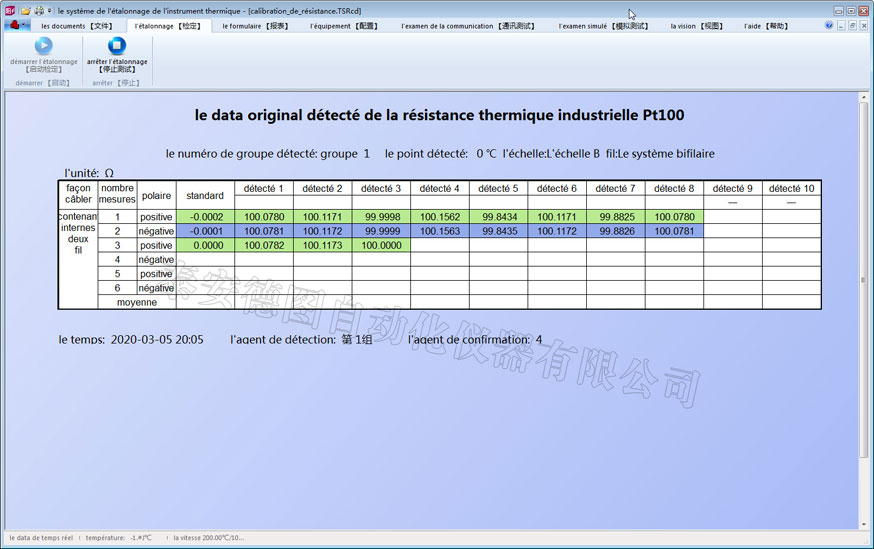Click the red application menu button
Image resolution: width=874 pixels, height=549 pixels.
(x=14, y=25)
